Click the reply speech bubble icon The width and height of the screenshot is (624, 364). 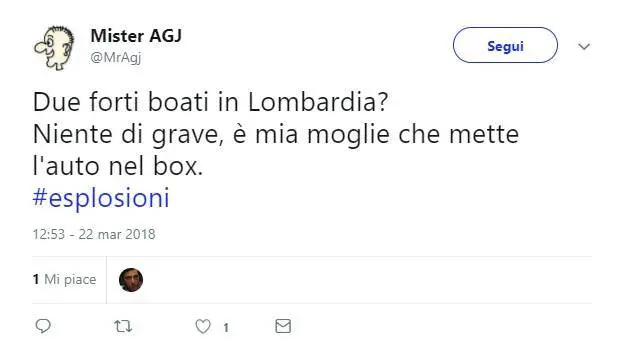tap(43, 326)
